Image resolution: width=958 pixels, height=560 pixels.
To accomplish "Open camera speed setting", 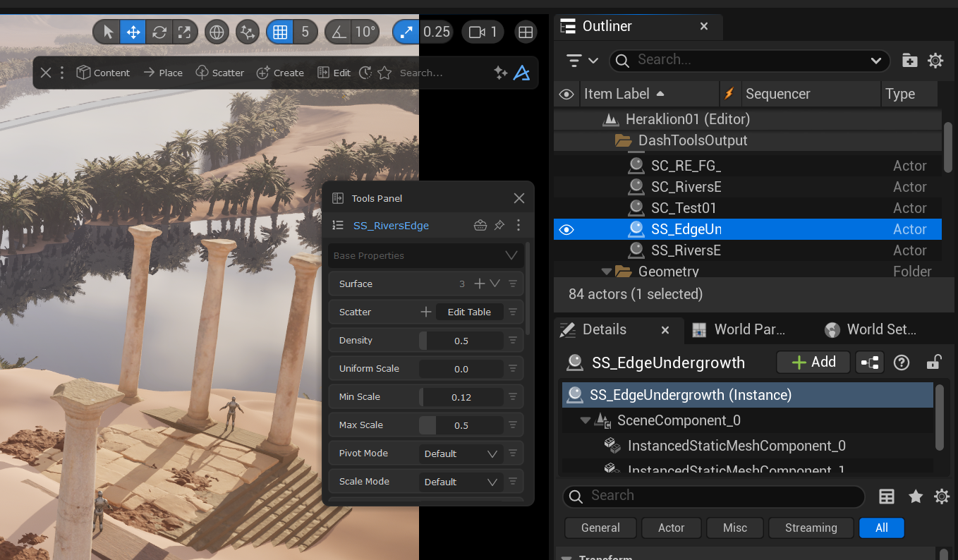I will coord(483,32).
